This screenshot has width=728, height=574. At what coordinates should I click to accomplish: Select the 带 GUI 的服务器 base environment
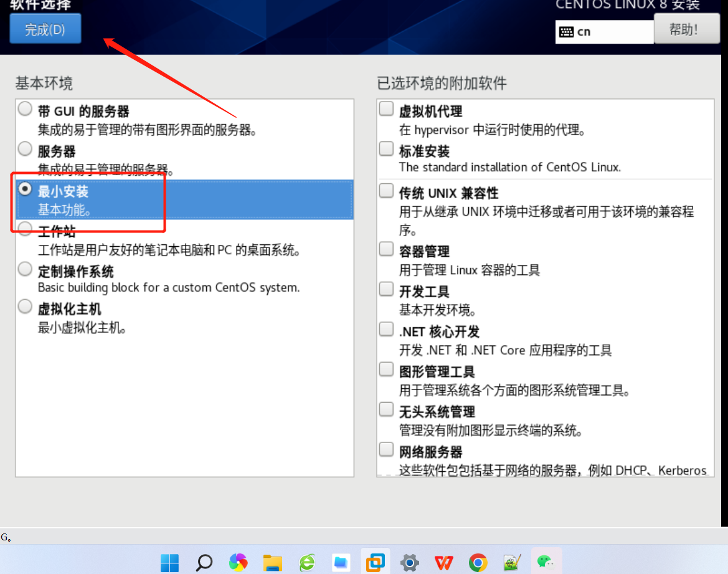[x=25, y=108]
